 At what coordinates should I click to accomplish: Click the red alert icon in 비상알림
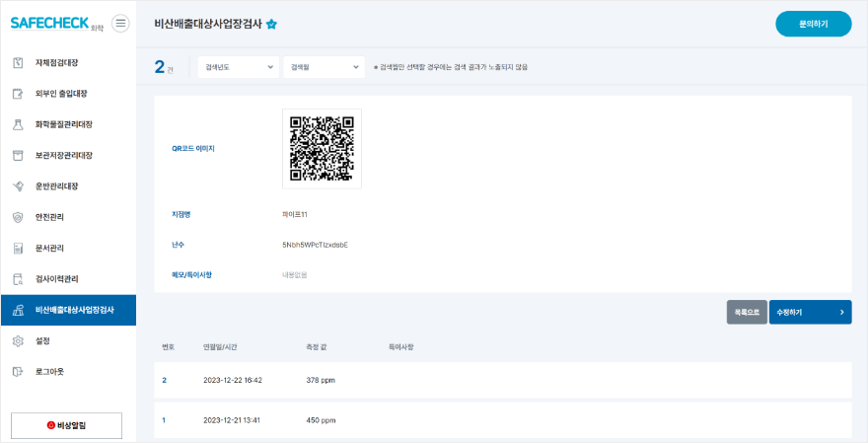51,426
